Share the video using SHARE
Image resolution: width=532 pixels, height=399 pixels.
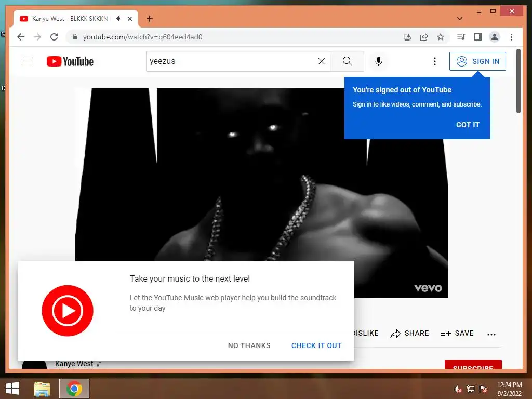click(409, 334)
